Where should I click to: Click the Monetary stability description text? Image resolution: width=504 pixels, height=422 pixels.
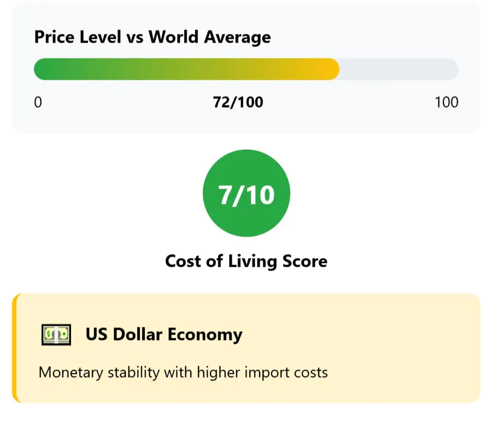(183, 372)
